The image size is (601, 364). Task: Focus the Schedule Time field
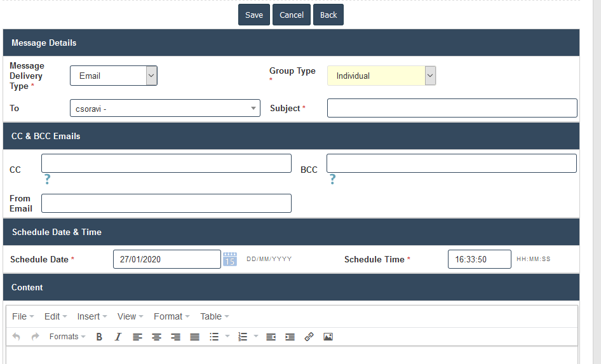tap(479, 259)
